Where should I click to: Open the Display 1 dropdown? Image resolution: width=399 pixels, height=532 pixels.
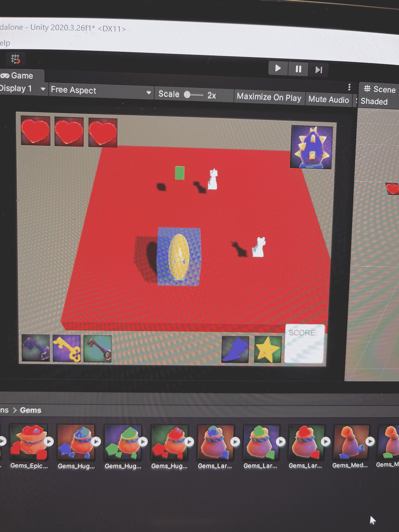[x=22, y=89]
